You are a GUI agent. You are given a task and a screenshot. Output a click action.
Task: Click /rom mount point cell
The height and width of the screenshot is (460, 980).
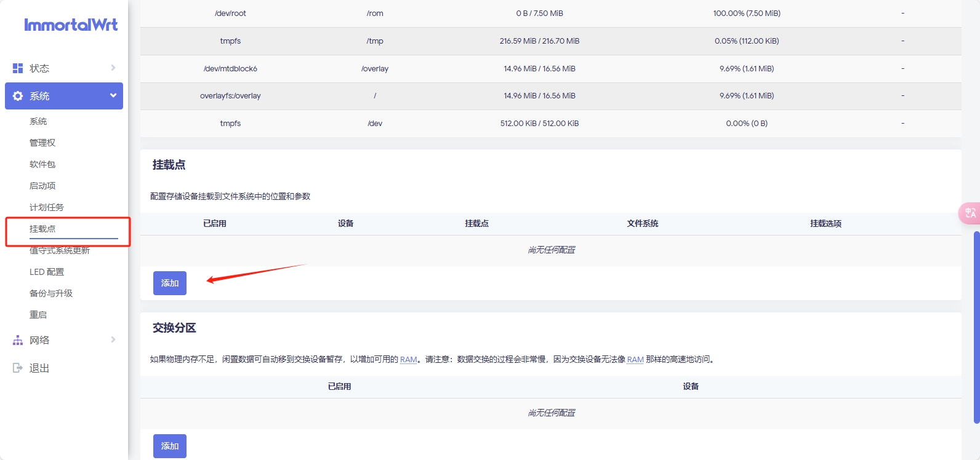pos(375,14)
